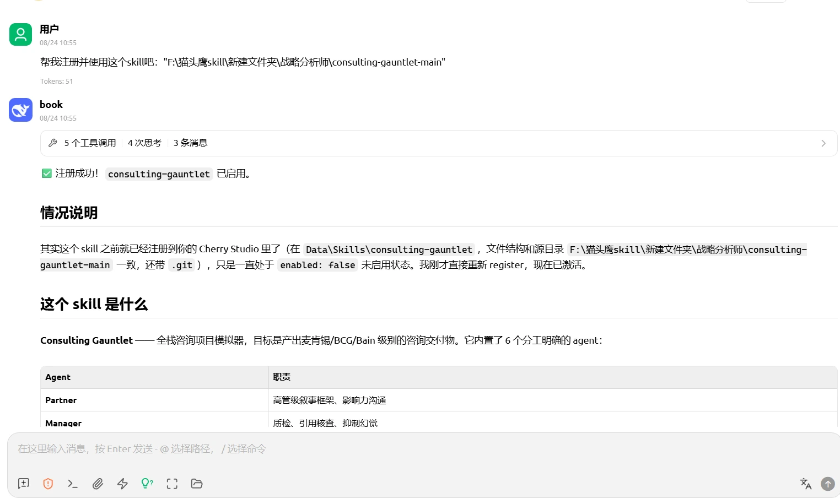Screen dimensions: 840x504
Task: Attach a file with the paperclip icon
Action: (x=98, y=484)
